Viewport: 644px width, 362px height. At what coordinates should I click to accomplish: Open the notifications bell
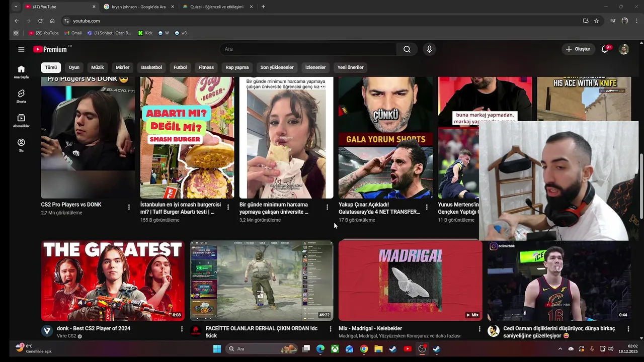(x=605, y=49)
